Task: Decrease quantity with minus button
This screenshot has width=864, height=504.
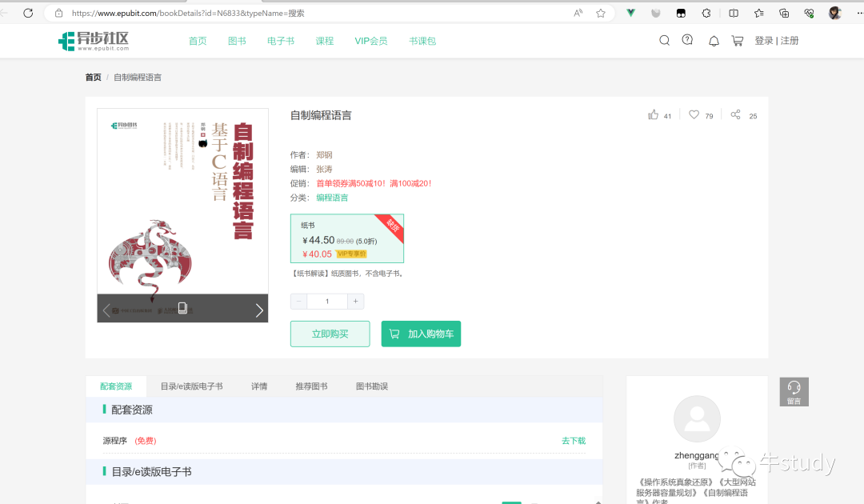Action: (x=298, y=302)
